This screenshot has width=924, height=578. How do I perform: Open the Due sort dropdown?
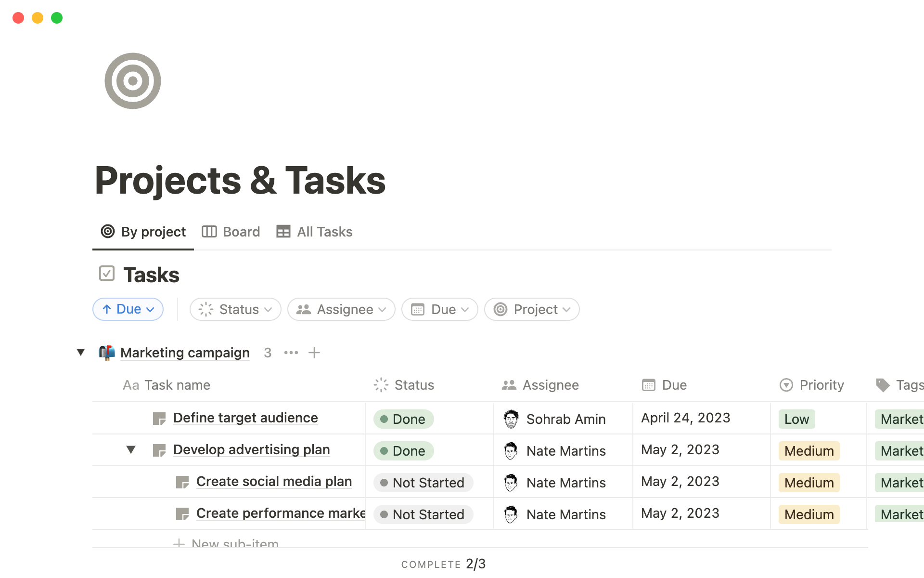[128, 308]
